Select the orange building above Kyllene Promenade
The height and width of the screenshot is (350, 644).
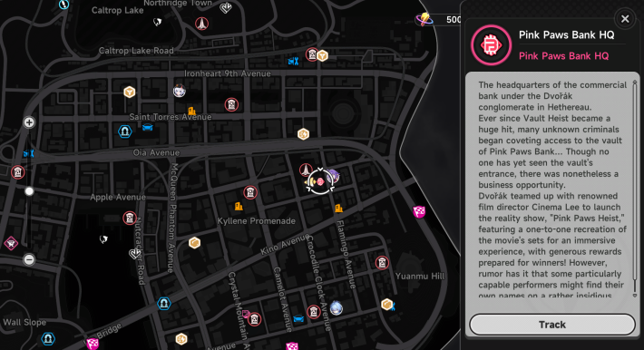coord(239,206)
